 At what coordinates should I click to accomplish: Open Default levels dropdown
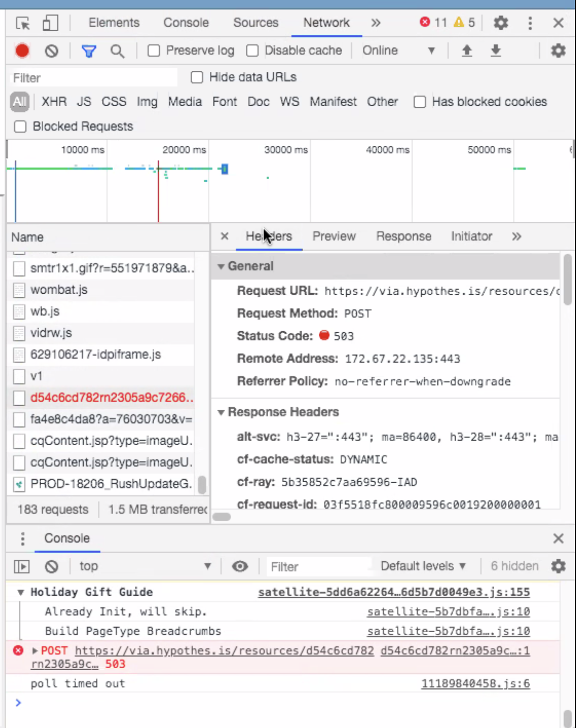tap(423, 566)
